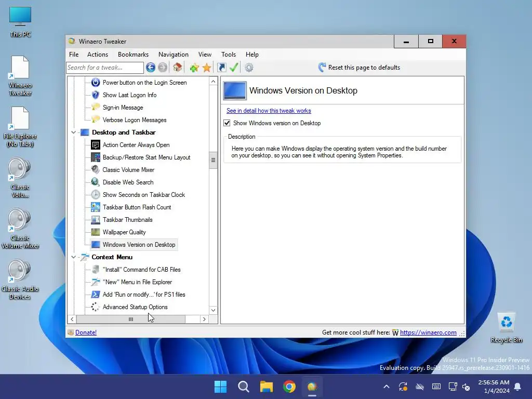Collapse the Desktop and Taskbar category

(73, 132)
